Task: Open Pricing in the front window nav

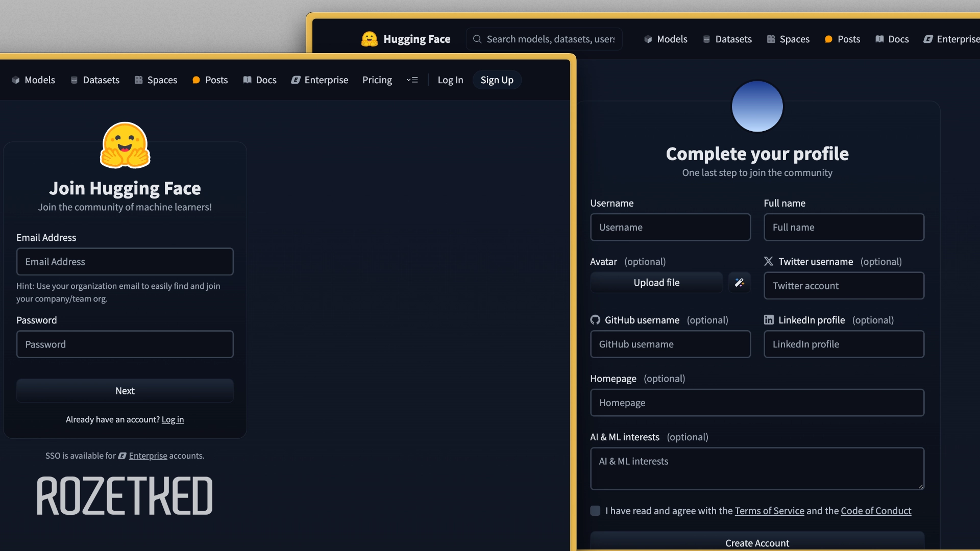Action: (377, 80)
